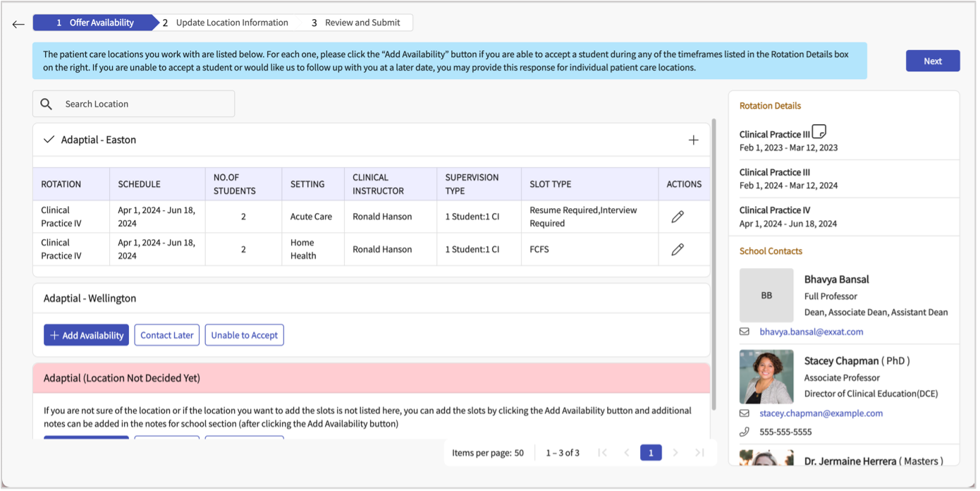The height and width of the screenshot is (491, 980).
Task: Go to the last page of results
Action: click(x=699, y=453)
